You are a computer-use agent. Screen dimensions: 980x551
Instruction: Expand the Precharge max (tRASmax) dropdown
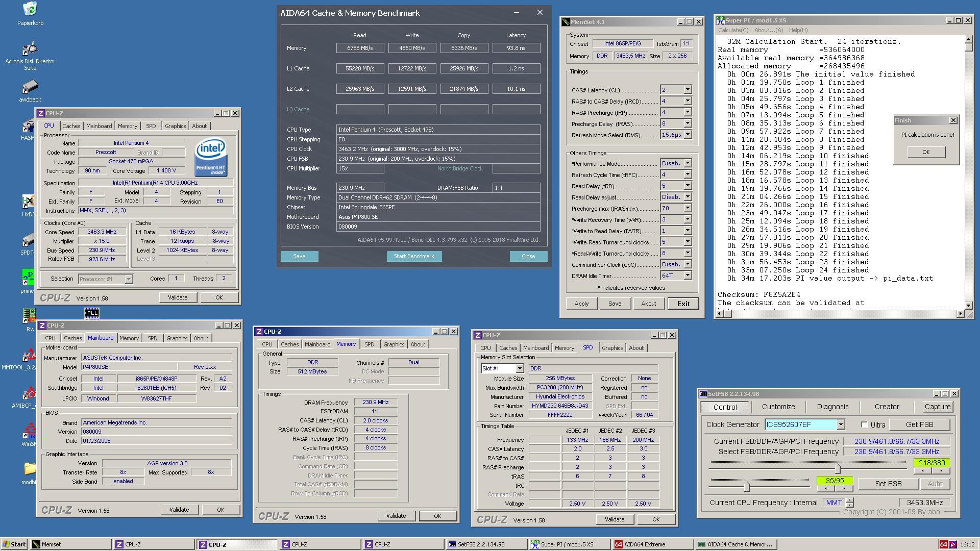tap(688, 208)
